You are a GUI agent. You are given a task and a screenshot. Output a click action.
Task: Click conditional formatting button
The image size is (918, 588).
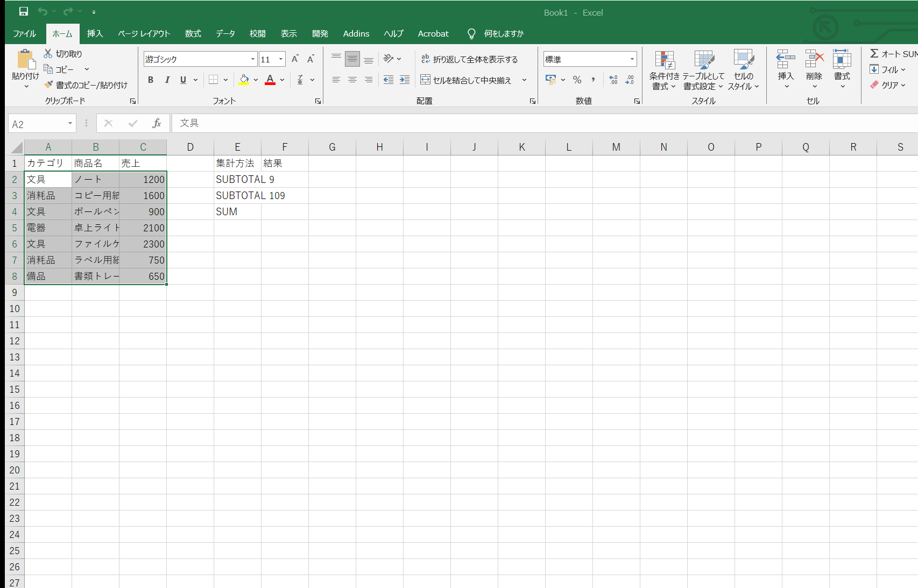[x=665, y=70]
